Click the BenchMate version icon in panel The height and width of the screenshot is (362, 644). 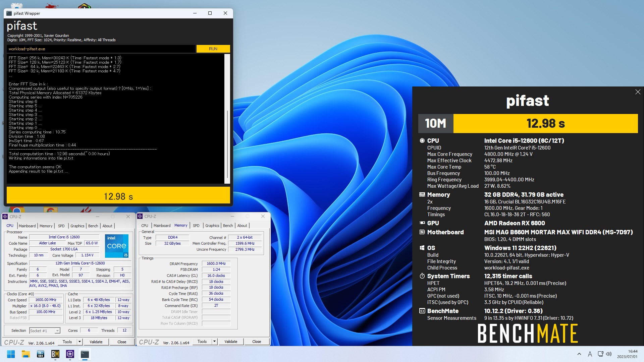(x=422, y=311)
